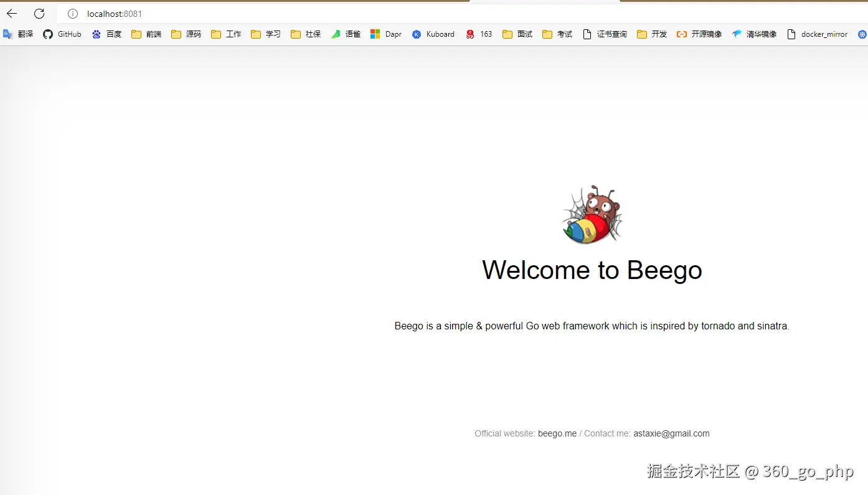Open the 翻译 bookmark
The image size is (868, 495).
(x=18, y=34)
